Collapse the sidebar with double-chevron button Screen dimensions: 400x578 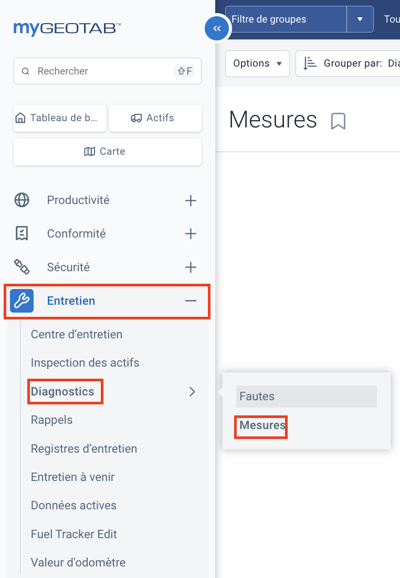tap(217, 28)
